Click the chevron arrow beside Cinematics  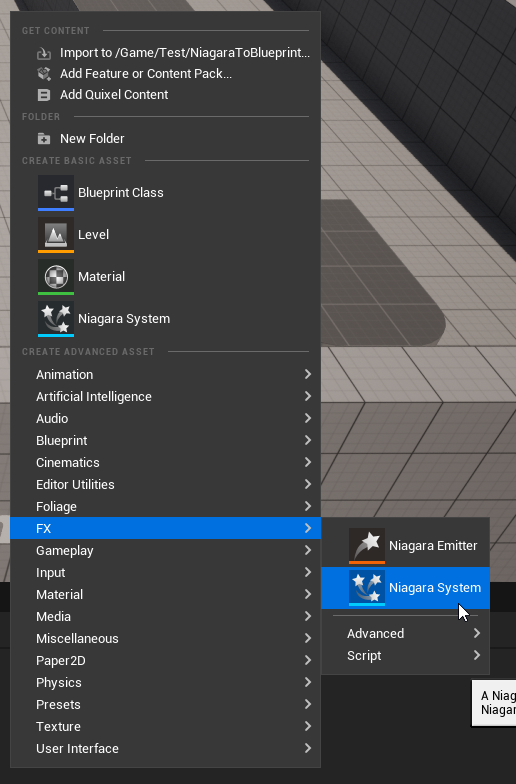coord(308,462)
